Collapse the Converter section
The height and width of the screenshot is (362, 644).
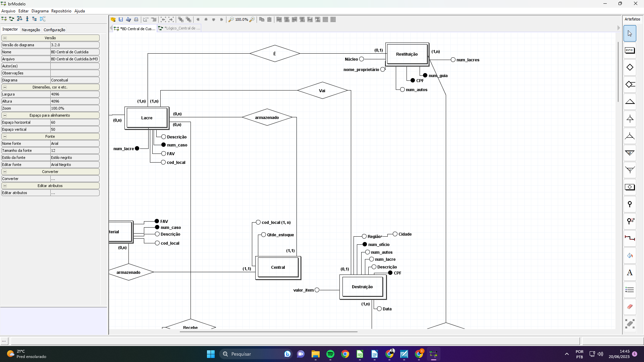(x=5, y=172)
